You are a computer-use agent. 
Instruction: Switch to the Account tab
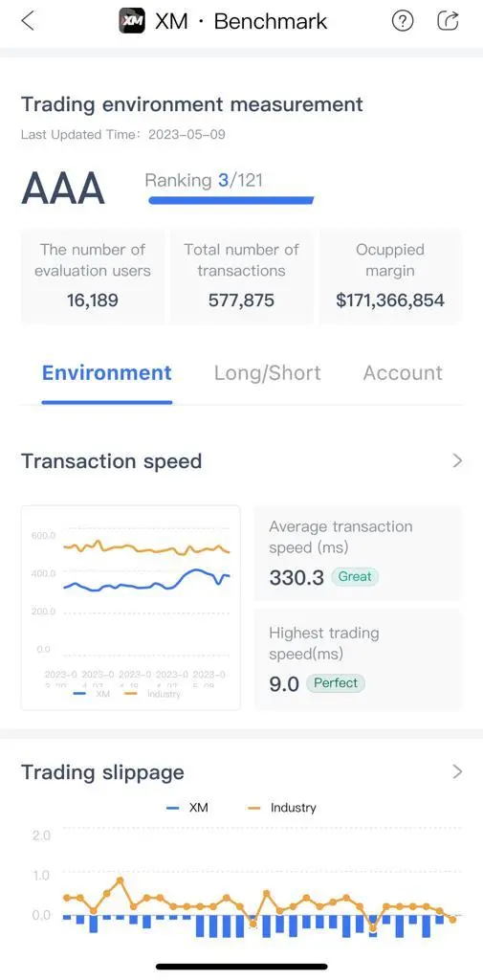pos(403,373)
